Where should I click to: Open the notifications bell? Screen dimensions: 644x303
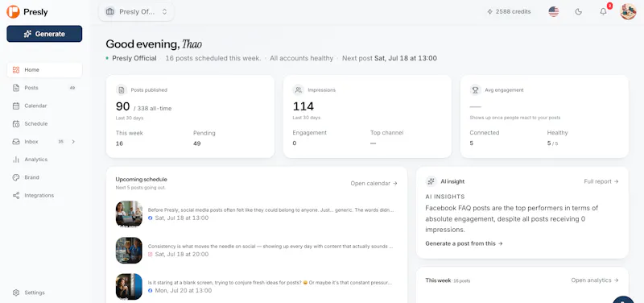click(603, 11)
